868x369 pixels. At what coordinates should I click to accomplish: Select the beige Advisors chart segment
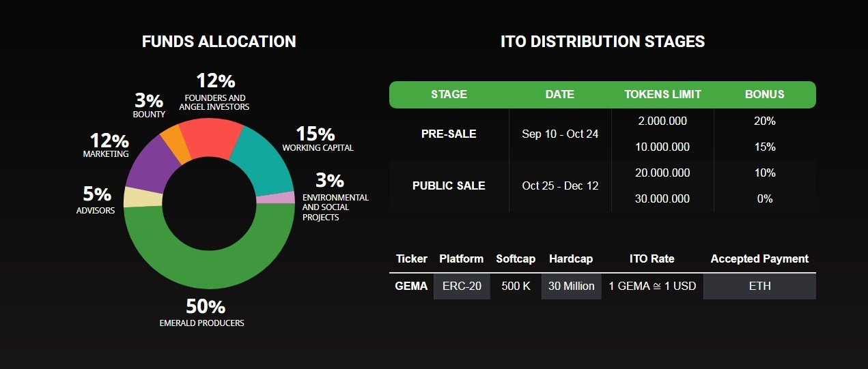point(141,197)
